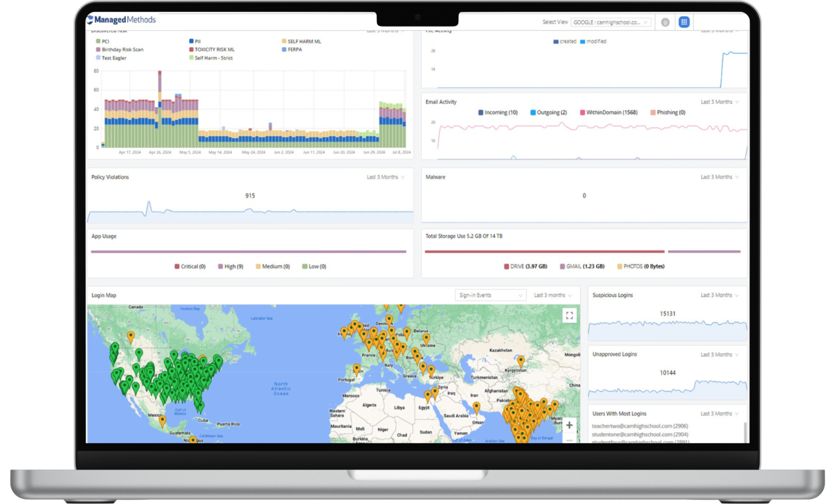
Task: Toggle the PCI series in risk legend
Action: pos(102,41)
